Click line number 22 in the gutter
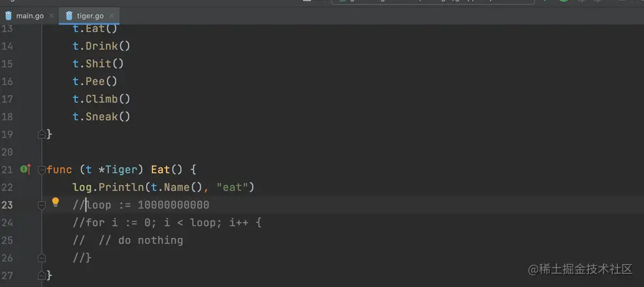The image size is (644, 287). coord(7,187)
